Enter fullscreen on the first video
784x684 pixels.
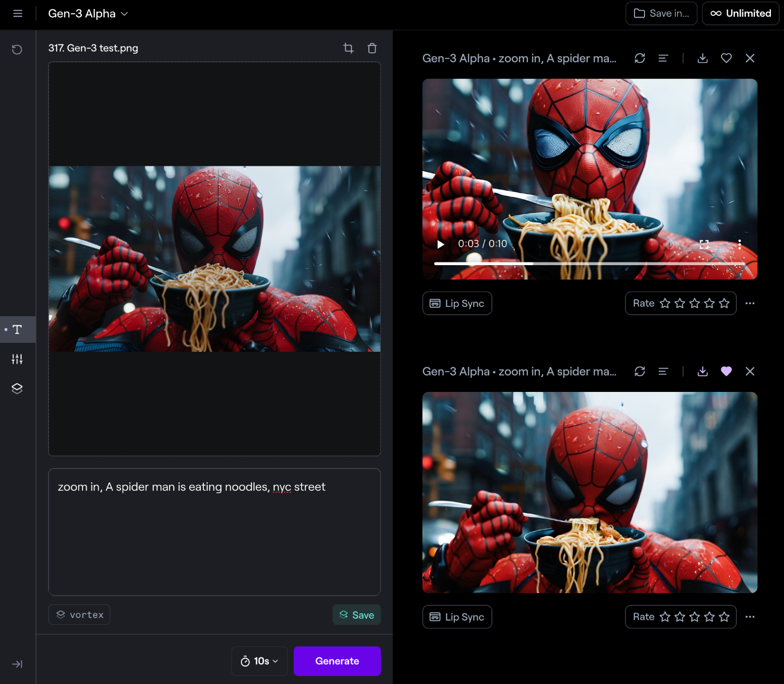click(704, 244)
